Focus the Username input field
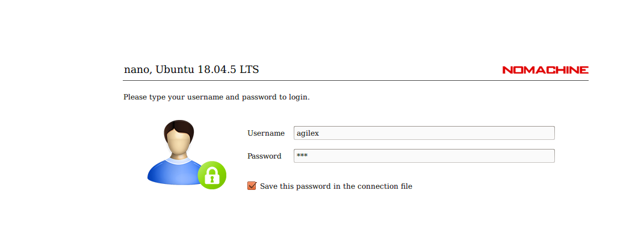The image size is (644, 246). pyautogui.click(x=424, y=133)
